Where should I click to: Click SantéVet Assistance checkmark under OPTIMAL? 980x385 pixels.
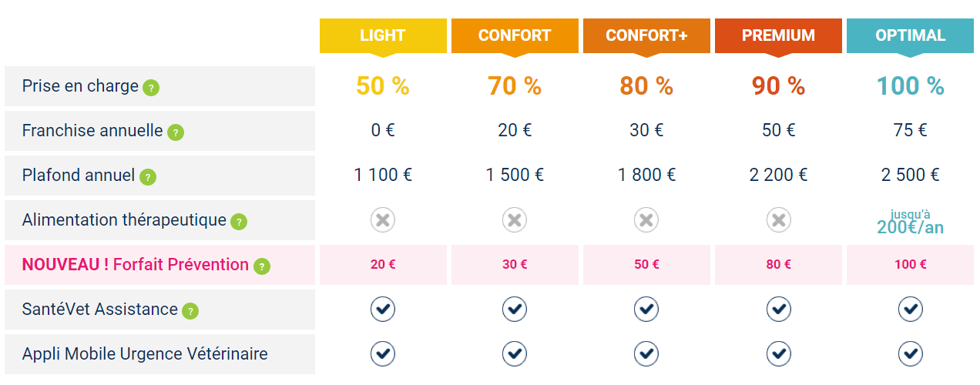(911, 310)
